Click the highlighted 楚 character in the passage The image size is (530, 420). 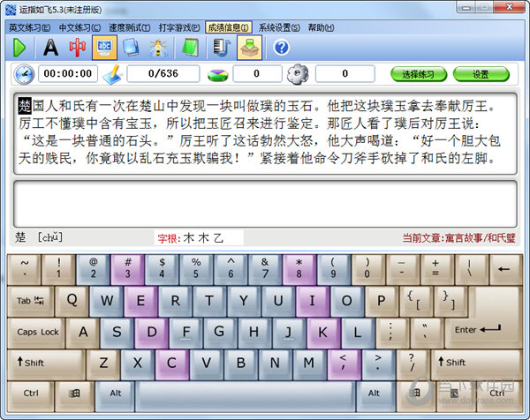25,107
